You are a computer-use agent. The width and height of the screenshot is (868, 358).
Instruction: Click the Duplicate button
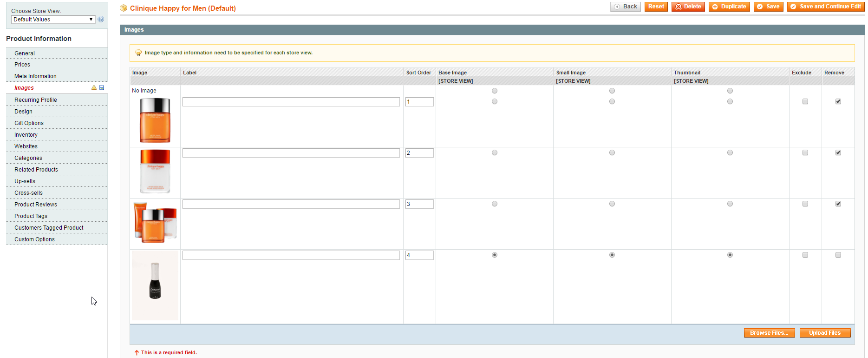[729, 7]
